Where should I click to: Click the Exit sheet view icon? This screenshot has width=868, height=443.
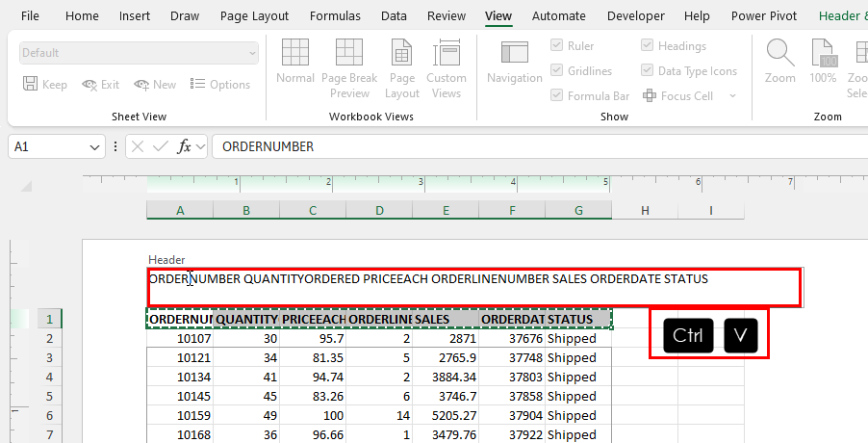pyautogui.click(x=89, y=85)
